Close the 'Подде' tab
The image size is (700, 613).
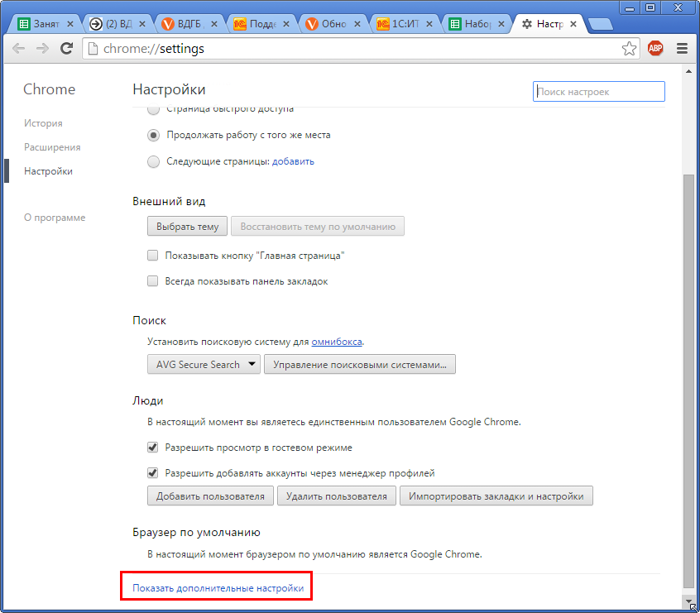[x=286, y=24]
